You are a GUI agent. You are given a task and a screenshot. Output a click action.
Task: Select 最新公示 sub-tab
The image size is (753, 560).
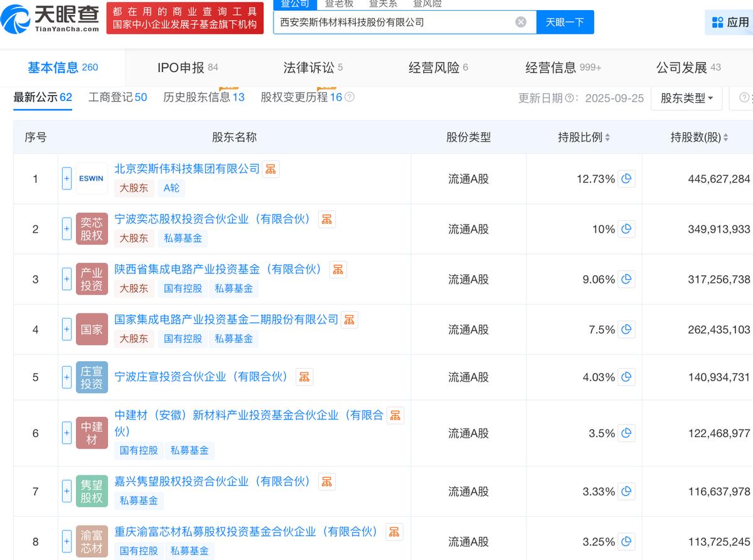(x=43, y=97)
